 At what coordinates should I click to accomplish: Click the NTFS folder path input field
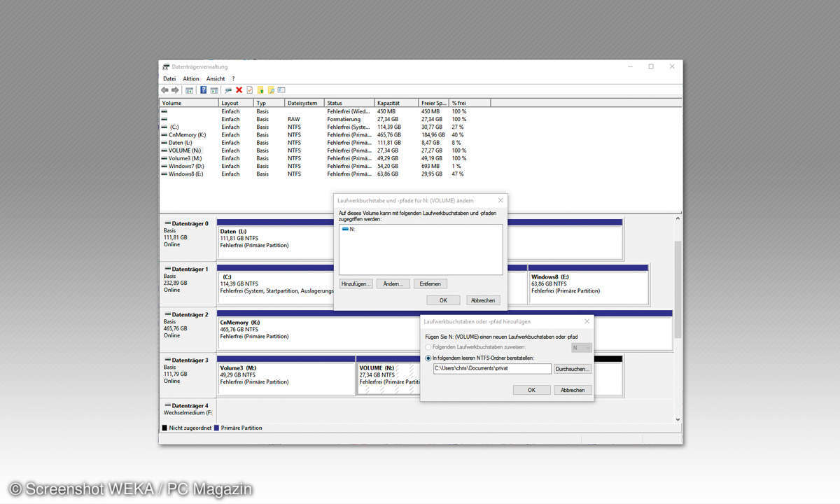[x=492, y=368]
